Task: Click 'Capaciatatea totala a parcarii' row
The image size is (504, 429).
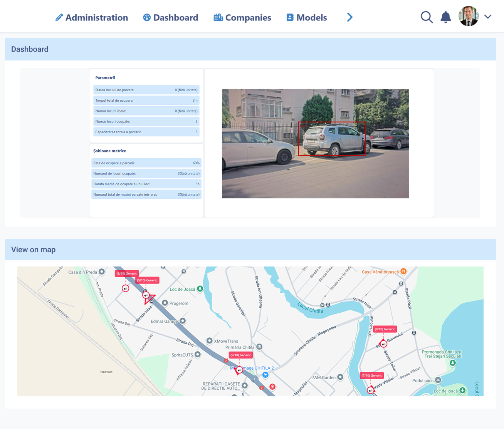Action: (x=146, y=132)
